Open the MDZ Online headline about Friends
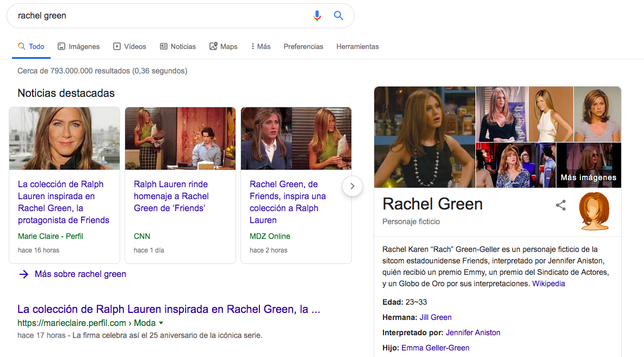This screenshot has width=644, height=357. 288,202
